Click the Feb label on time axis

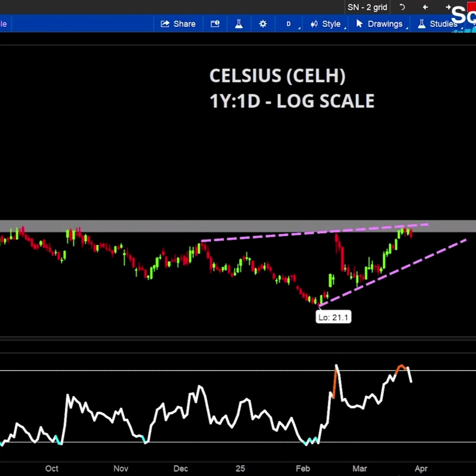[x=303, y=468]
